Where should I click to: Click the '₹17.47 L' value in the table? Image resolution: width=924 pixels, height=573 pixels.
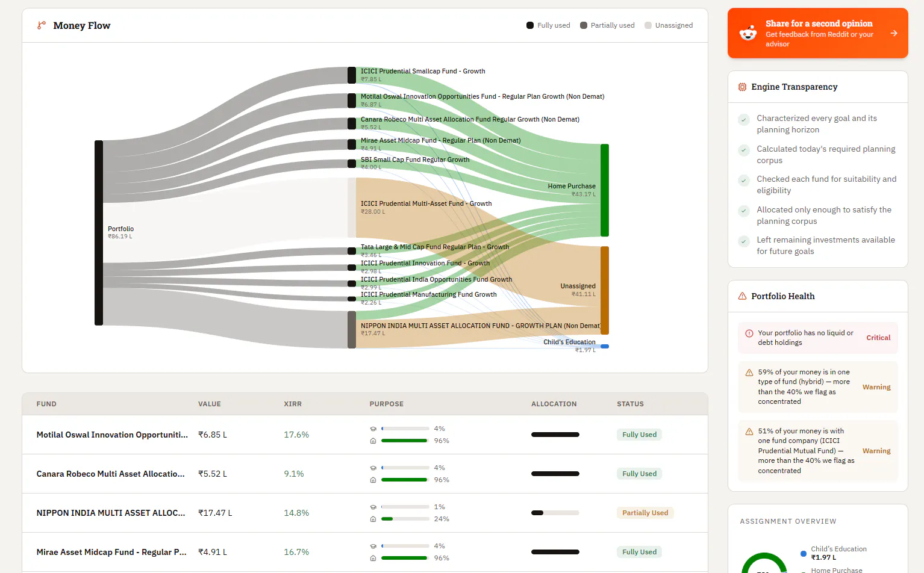coord(215,513)
